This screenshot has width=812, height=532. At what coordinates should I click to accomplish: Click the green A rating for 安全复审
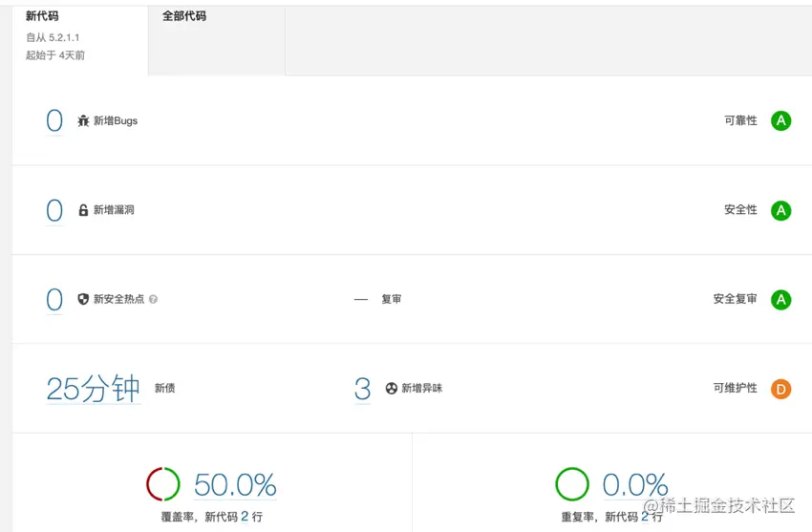coord(780,300)
